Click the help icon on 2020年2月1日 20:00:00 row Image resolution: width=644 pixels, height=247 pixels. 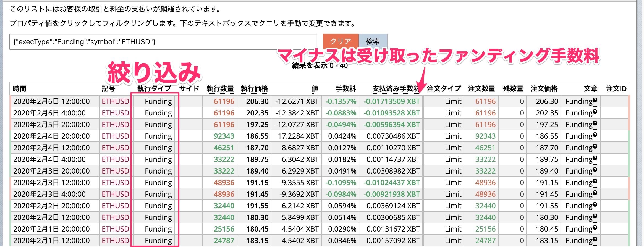point(595,227)
